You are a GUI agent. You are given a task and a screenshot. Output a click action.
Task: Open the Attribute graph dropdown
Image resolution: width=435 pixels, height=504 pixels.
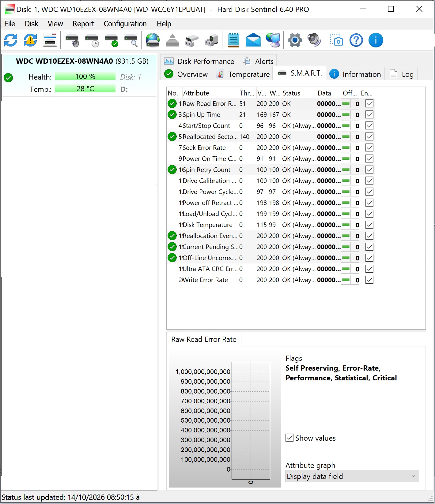(x=352, y=476)
